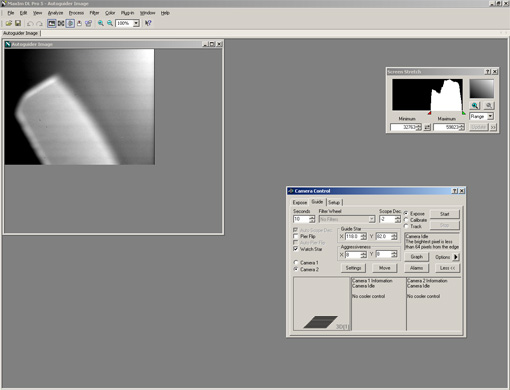
Task: Select the Camera 2 radio button
Action: point(296,269)
